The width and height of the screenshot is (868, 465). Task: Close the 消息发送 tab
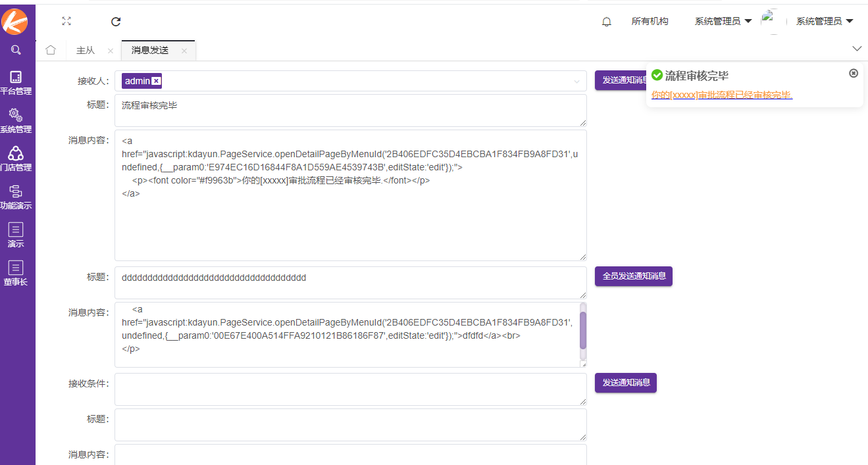(184, 51)
